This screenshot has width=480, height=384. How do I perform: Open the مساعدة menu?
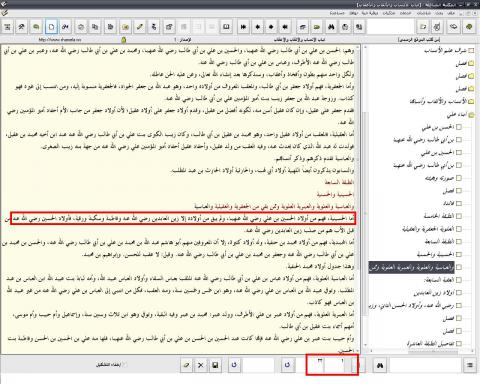[337, 13]
